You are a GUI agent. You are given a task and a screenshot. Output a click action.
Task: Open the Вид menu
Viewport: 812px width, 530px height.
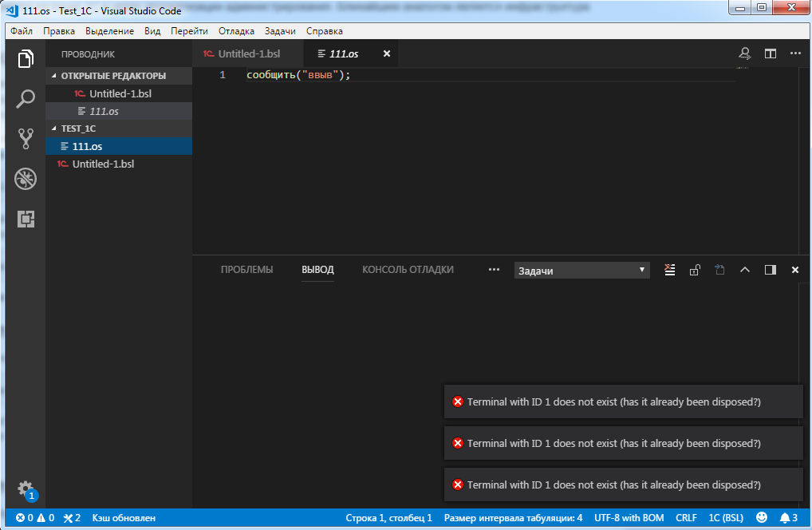pos(152,31)
